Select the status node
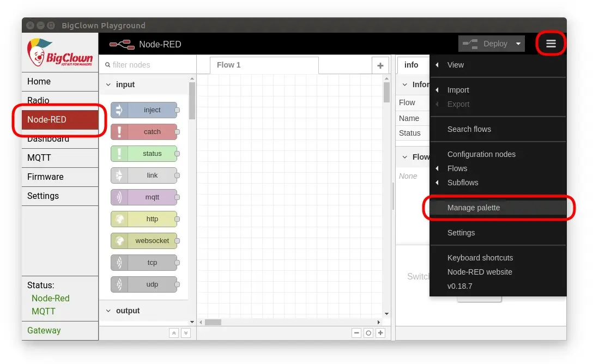The image size is (593, 364). coord(144,154)
